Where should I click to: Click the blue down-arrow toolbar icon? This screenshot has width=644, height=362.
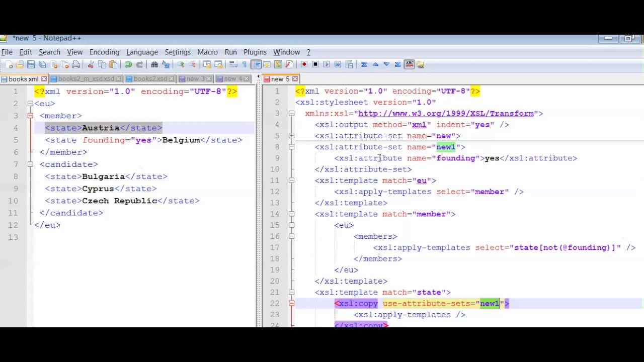click(386, 64)
